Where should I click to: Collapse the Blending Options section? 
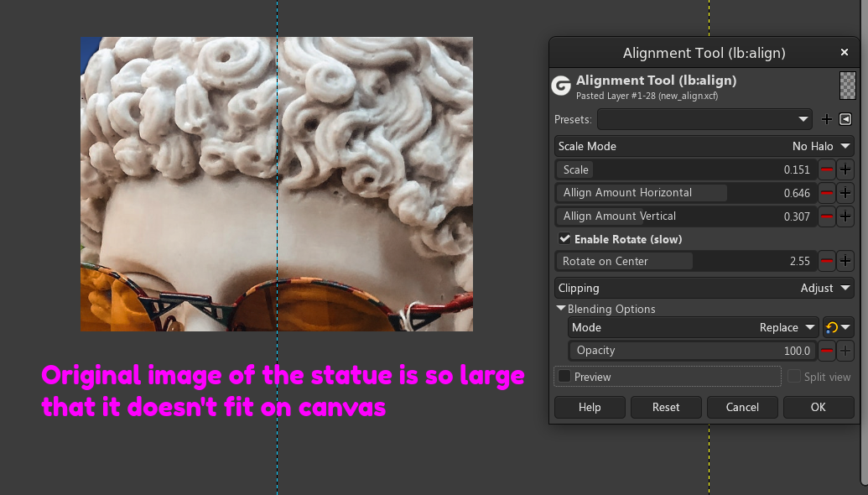[561, 309]
